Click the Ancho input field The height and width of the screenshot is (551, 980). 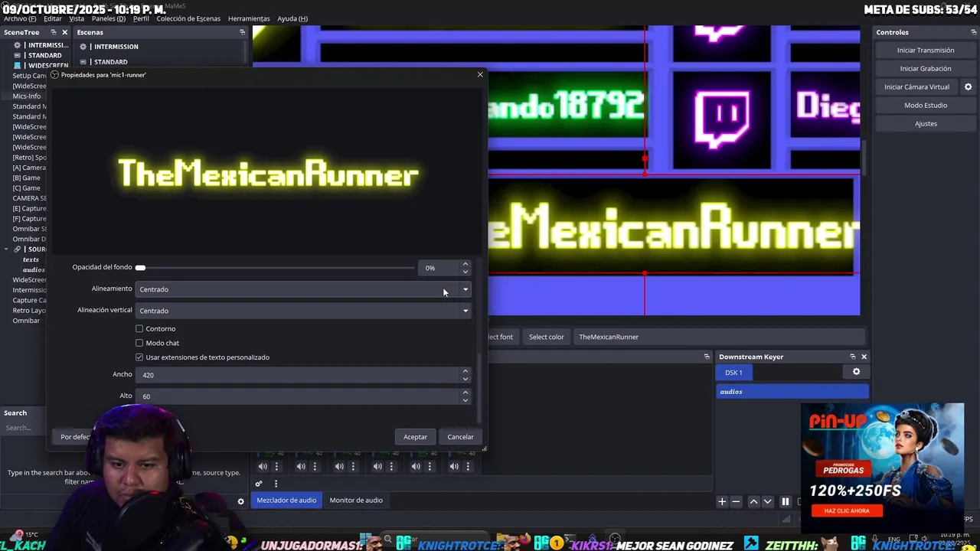(298, 375)
